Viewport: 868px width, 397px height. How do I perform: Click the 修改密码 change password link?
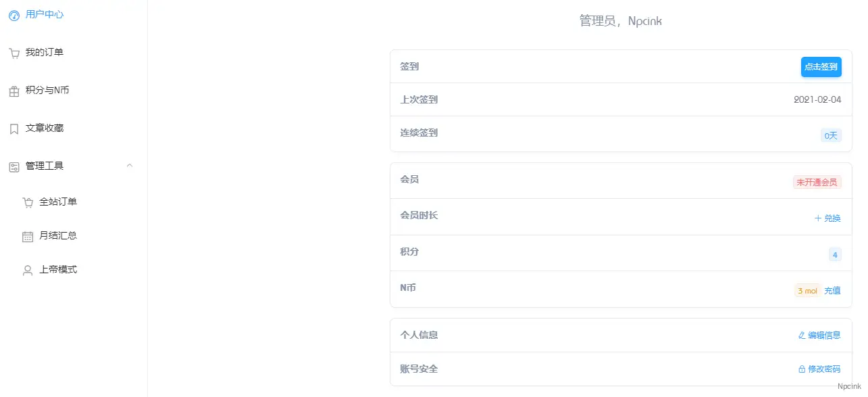pyautogui.click(x=819, y=369)
